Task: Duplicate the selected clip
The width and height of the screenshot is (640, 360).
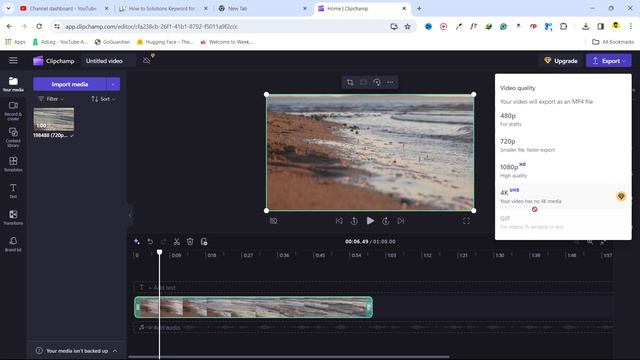Action: pos(204,242)
